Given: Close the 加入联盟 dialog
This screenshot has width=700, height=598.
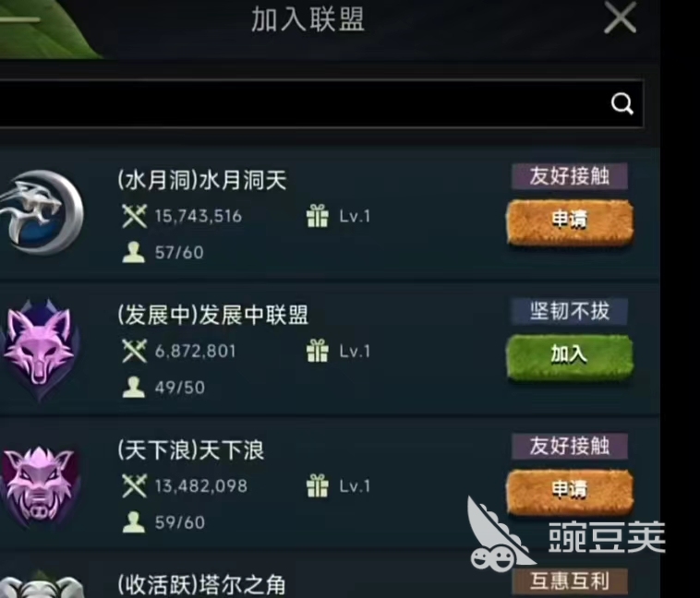Looking at the screenshot, I should click(620, 17).
